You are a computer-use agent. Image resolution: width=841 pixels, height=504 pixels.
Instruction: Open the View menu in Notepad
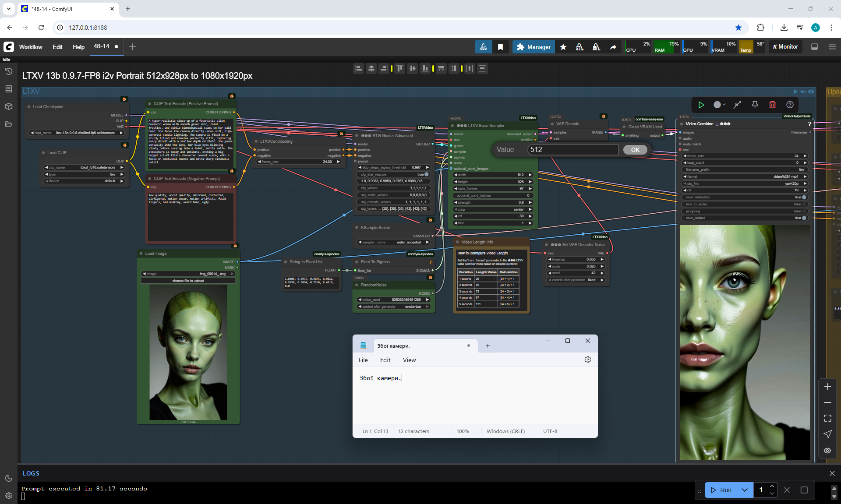(409, 360)
